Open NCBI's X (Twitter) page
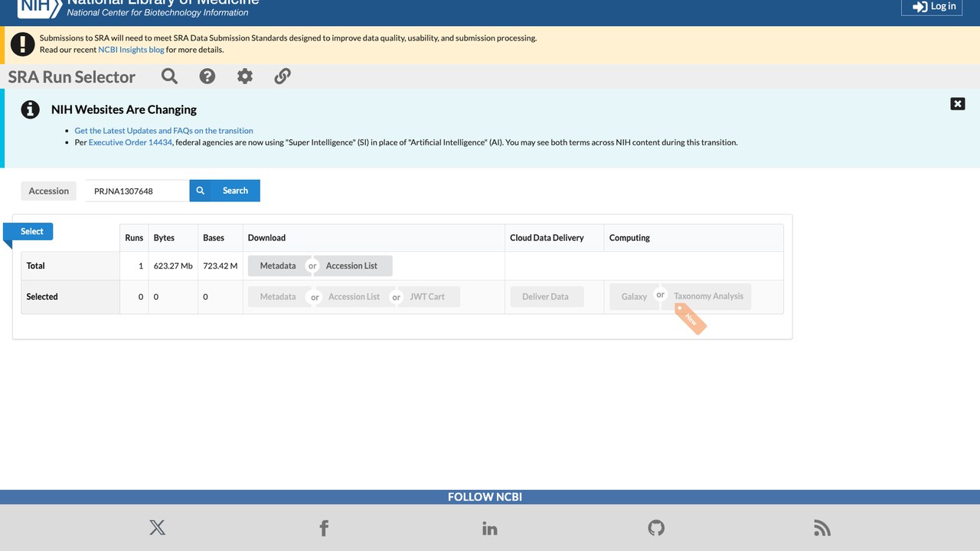 coord(157,527)
